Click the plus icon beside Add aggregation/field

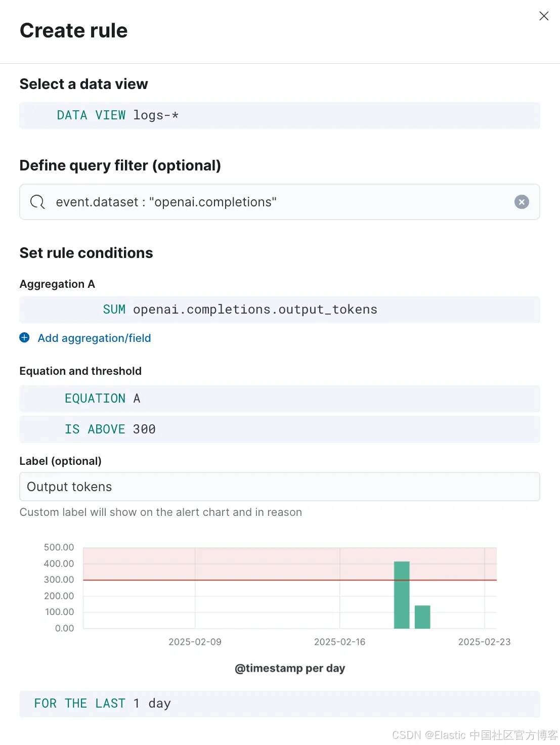24,337
